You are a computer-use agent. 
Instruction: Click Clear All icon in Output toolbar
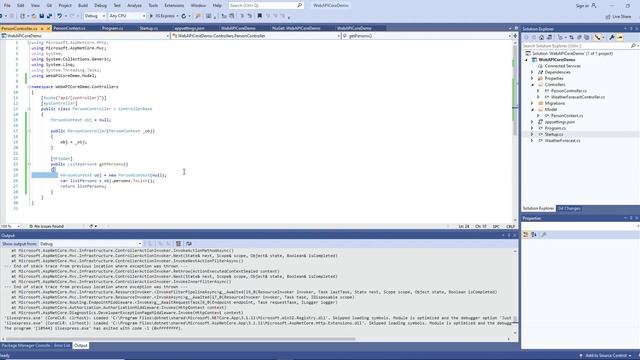(178, 244)
